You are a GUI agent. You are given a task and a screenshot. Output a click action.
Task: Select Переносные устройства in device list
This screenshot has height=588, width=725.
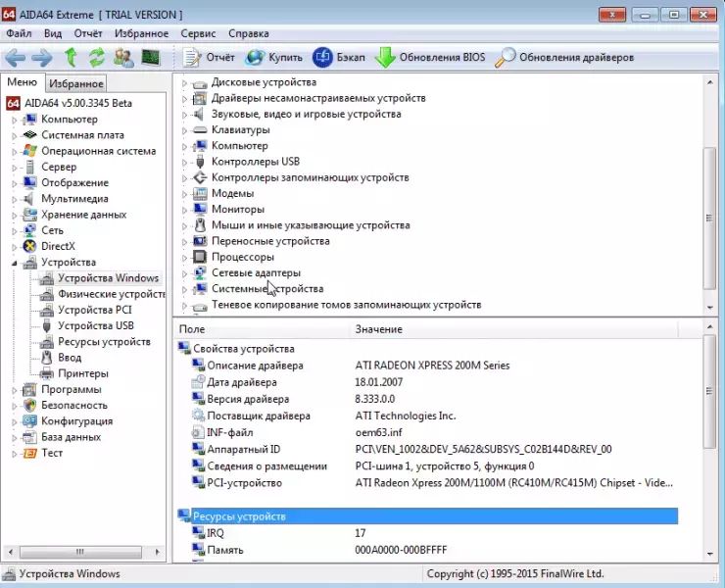270,241
